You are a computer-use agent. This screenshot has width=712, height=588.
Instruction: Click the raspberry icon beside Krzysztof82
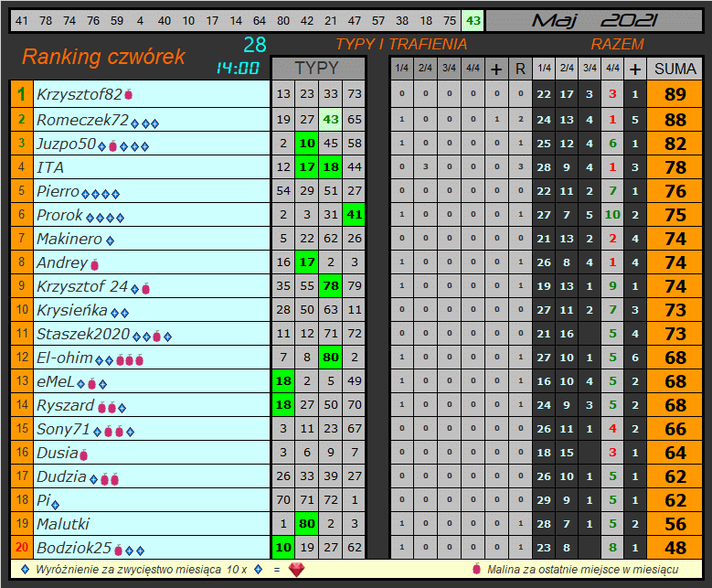129,94
